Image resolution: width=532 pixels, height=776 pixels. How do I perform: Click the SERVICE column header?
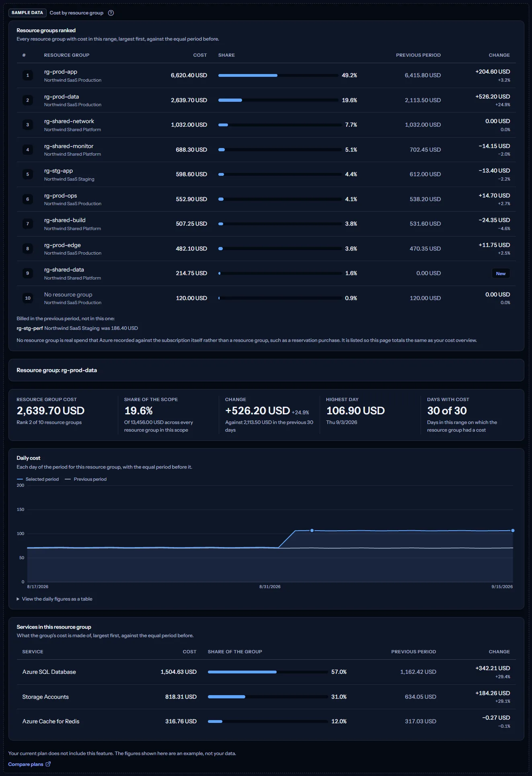click(x=33, y=652)
